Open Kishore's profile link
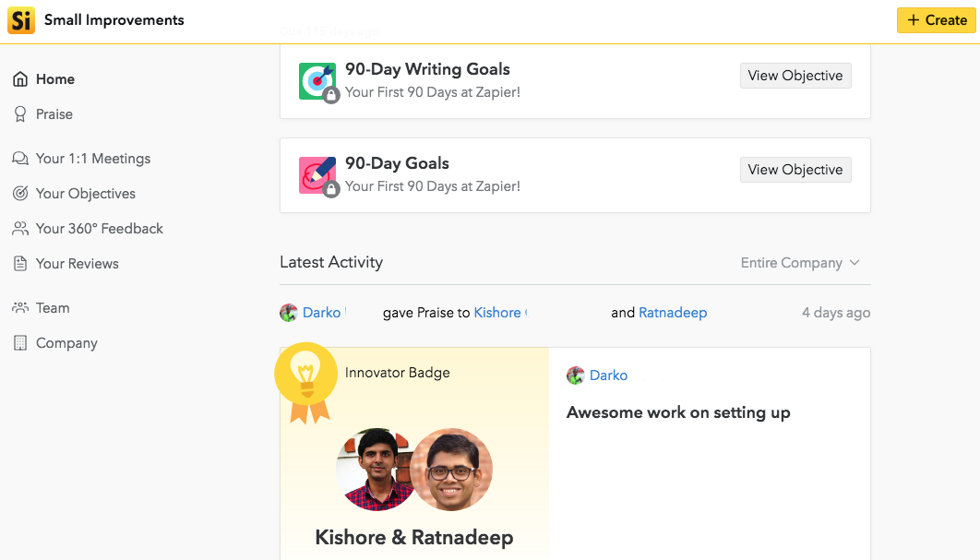 (497, 313)
